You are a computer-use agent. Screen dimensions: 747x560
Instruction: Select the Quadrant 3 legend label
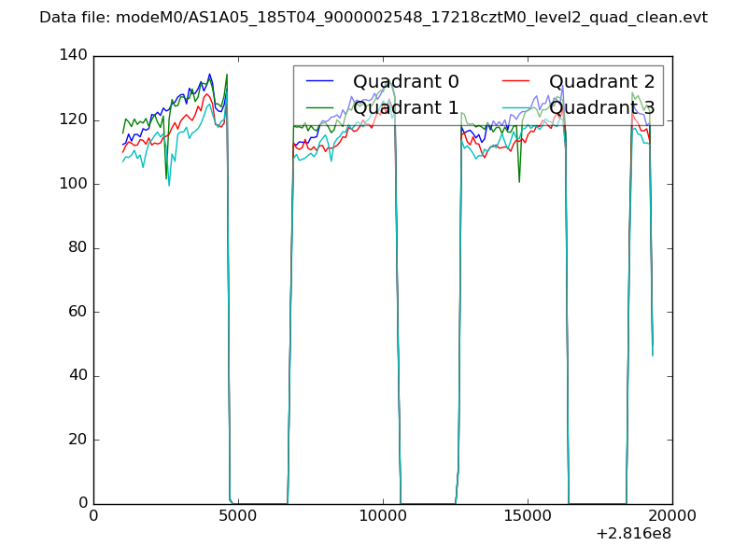pyautogui.click(x=601, y=108)
